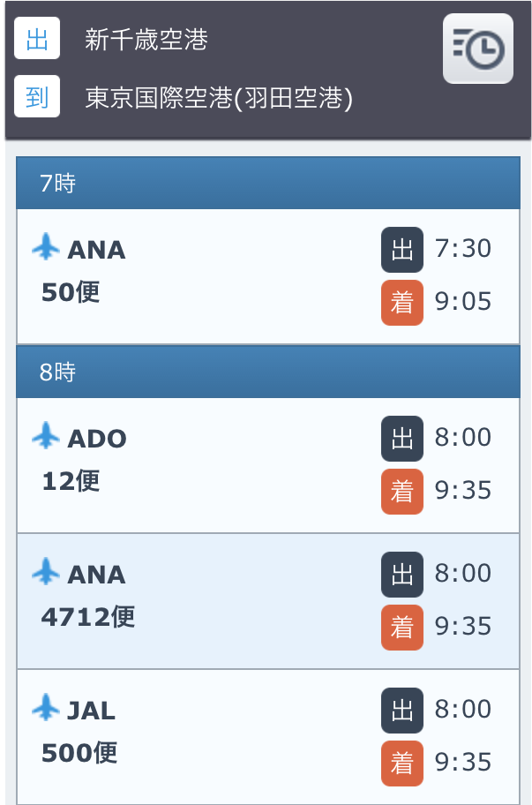Click the blue 出 departure airport icon
The height and width of the screenshot is (805, 532).
pos(37,40)
